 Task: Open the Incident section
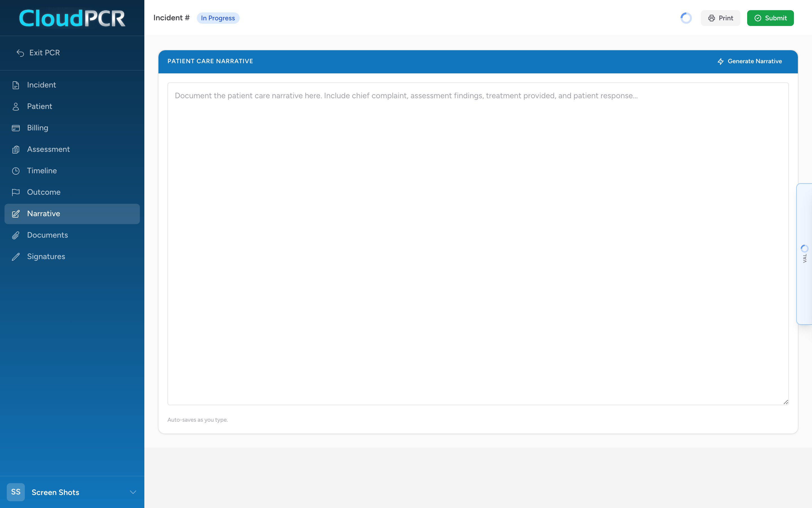[x=72, y=85]
